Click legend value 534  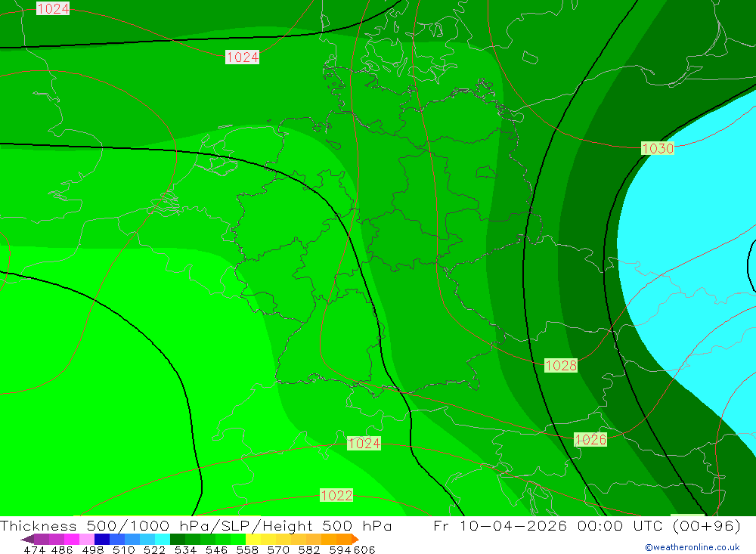tap(186, 550)
